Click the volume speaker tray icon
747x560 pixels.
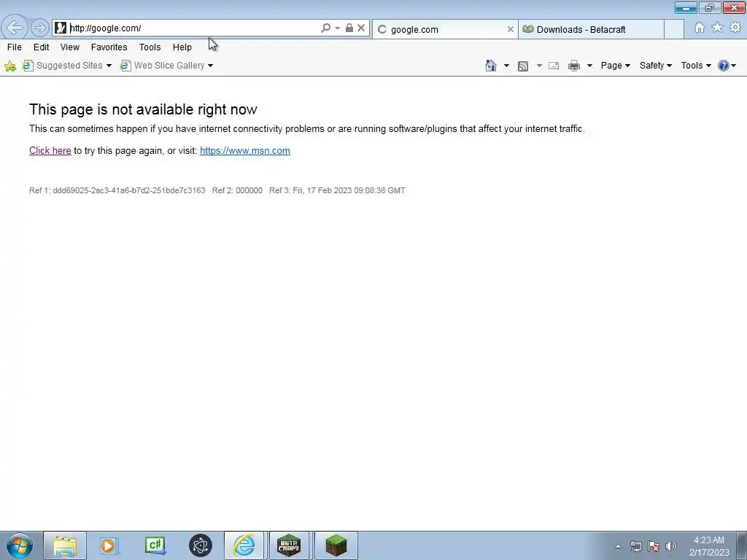(x=671, y=546)
